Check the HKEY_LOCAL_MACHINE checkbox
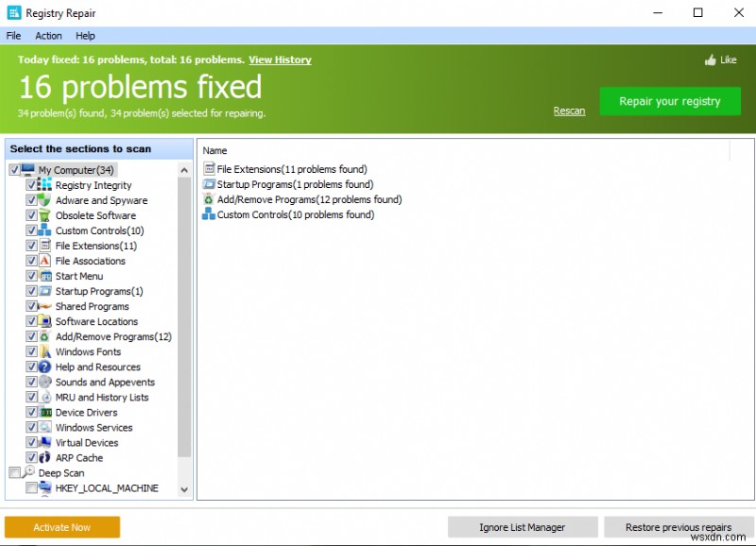The width and height of the screenshot is (756, 546). (31, 488)
